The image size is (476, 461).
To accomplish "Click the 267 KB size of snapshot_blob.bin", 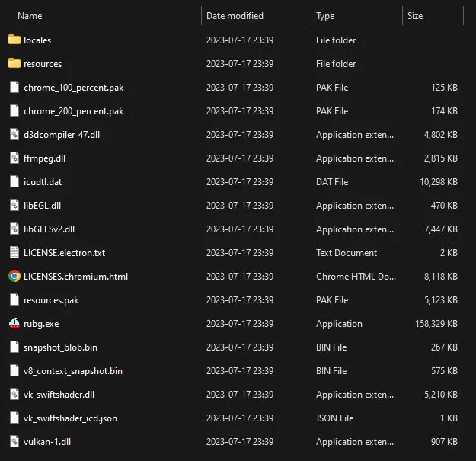I will click(444, 347).
